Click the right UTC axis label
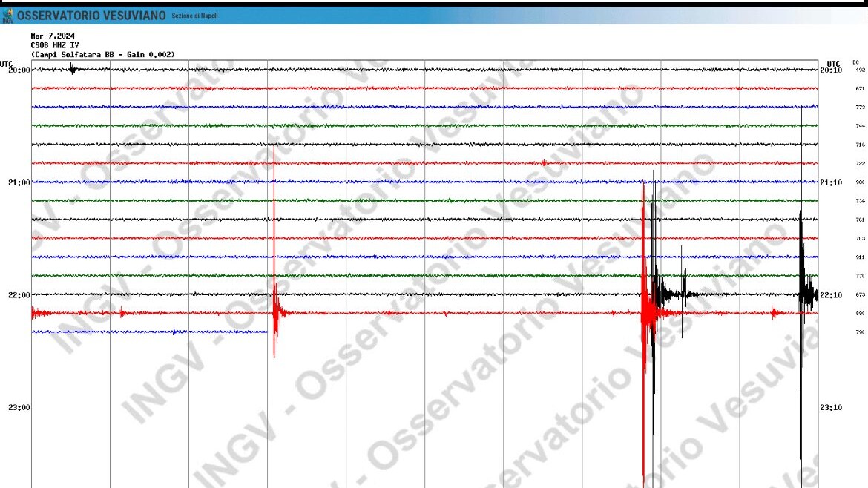Screen dimensions: 868x488 pyautogui.click(x=834, y=65)
